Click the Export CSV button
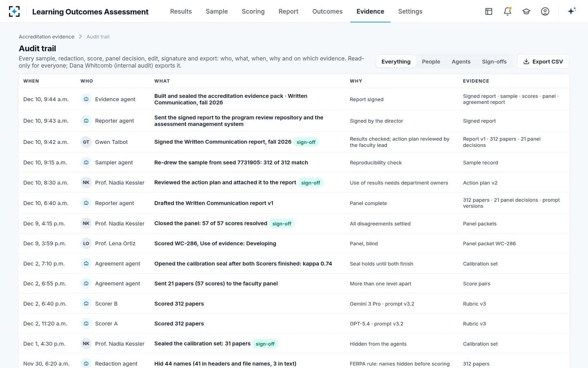Screen dimensions: 588x368 coord(543,62)
